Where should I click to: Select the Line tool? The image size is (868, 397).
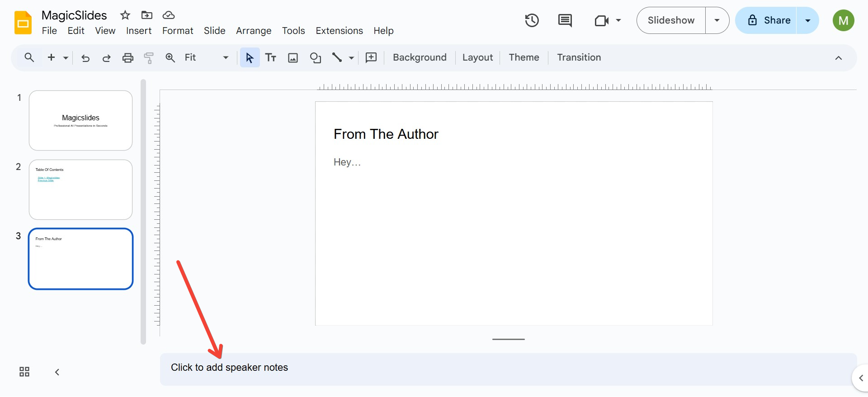pyautogui.click(x=337, y=57)
